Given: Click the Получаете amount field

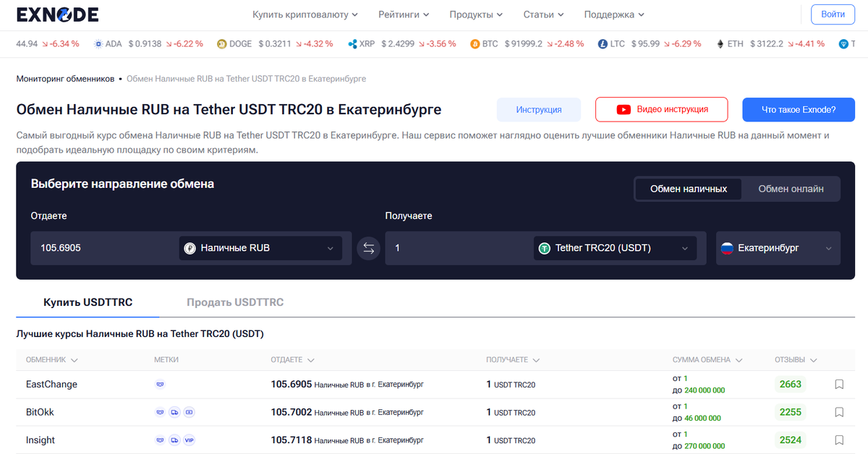Looking at the screenshot, I should click(x=458, y=248).
